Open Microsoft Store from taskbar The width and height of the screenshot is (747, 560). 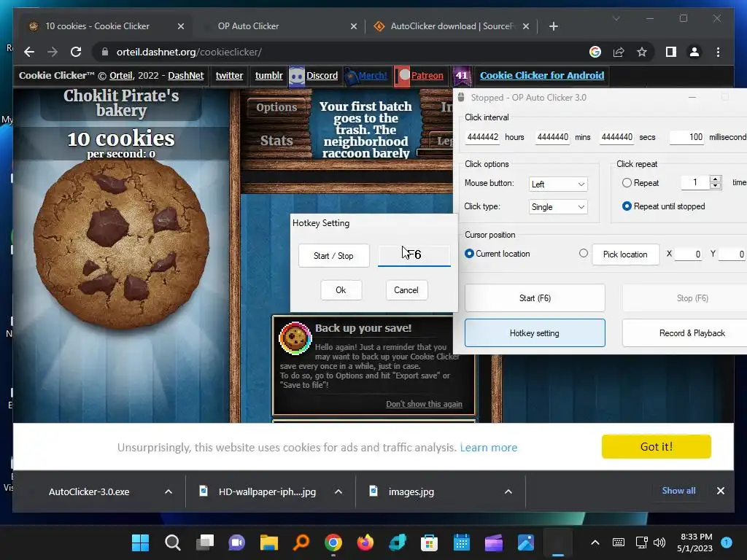[429, 542]
